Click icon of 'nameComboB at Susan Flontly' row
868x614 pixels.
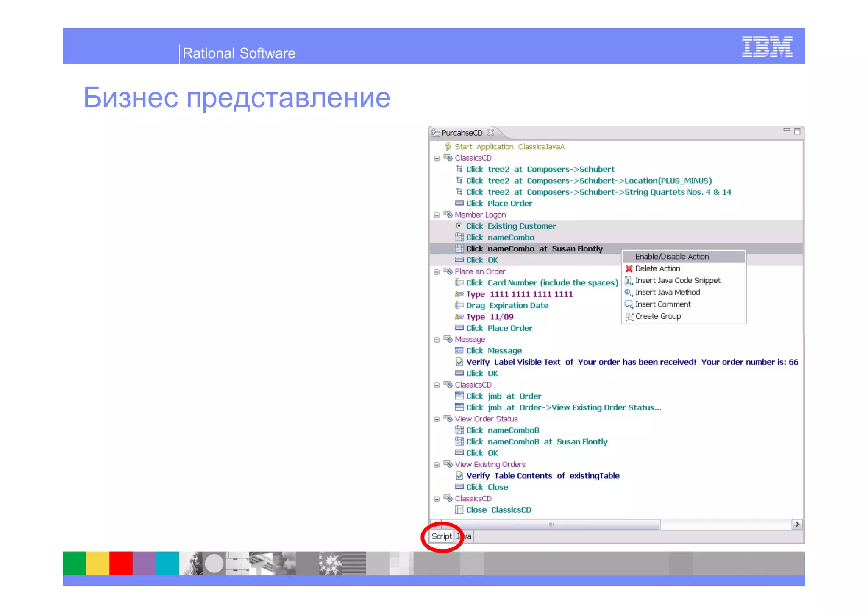coord(459,441)
